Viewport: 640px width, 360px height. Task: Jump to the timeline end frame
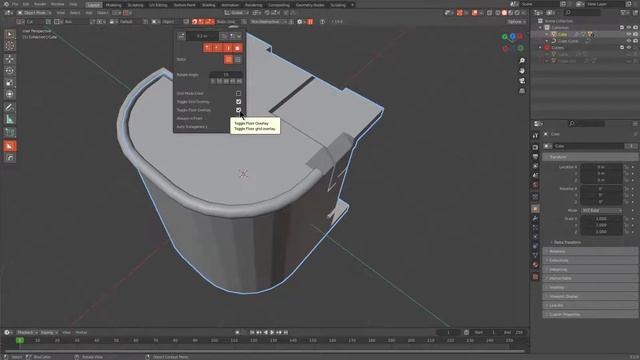286,332
